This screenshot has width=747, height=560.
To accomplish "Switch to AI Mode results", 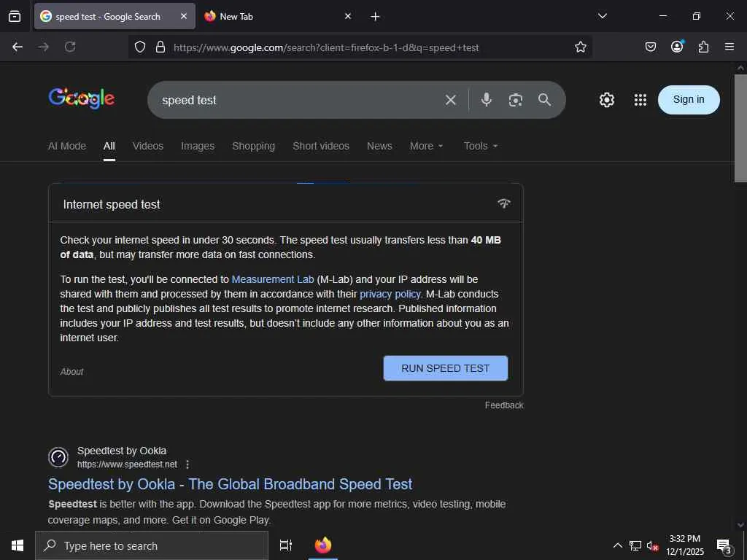I will coord(67,146).
